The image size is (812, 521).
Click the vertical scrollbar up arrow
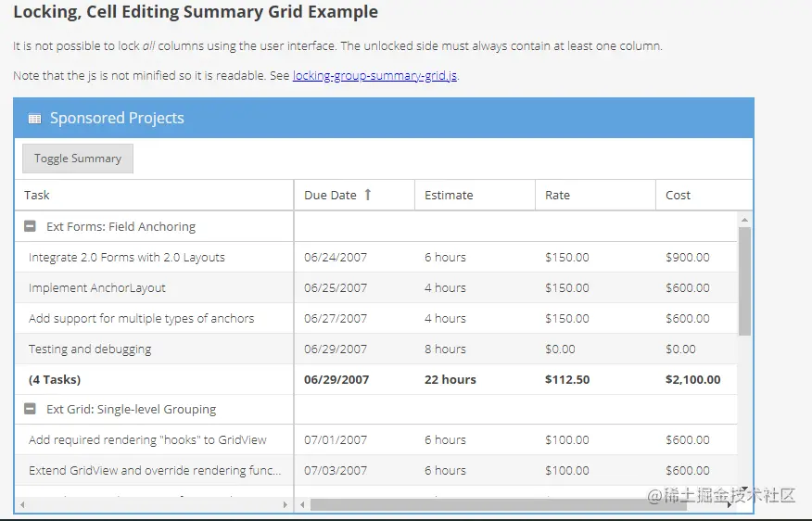(744, 220)
